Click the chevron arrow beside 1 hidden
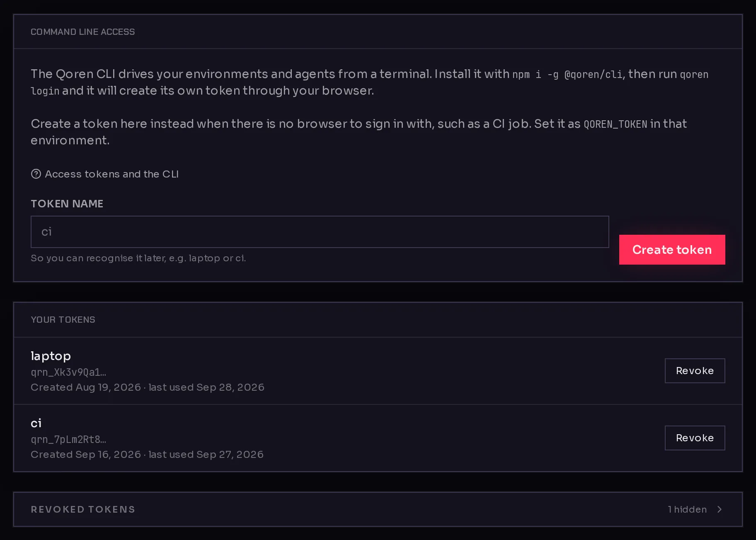The height and width of the screenshot is (540, 756). click(720, 509)
